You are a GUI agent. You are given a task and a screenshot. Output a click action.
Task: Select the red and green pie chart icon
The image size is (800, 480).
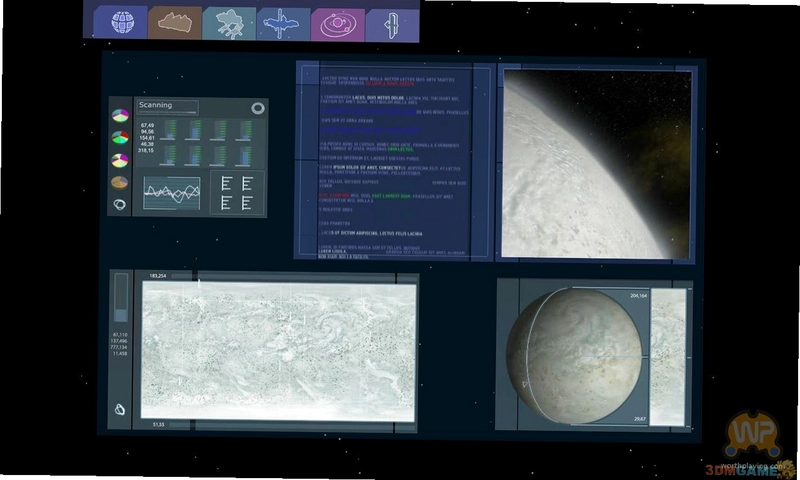pos(120,137)
